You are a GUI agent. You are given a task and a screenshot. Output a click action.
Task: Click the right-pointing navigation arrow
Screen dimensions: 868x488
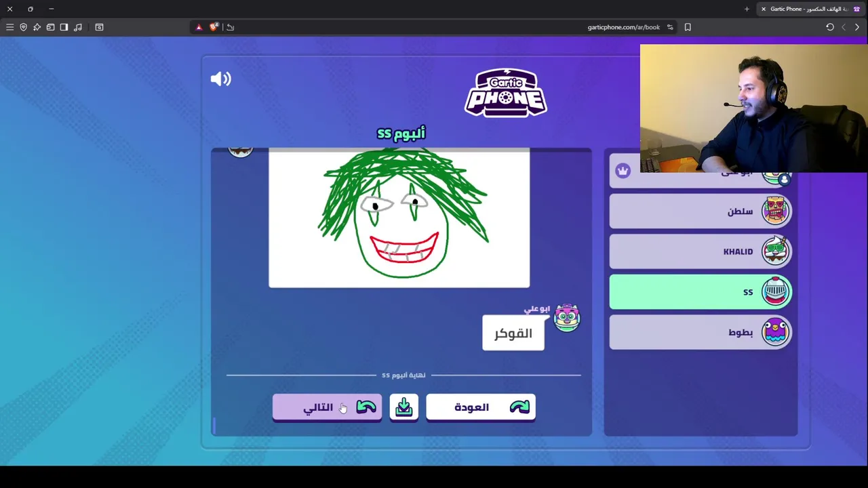(857, 27)
